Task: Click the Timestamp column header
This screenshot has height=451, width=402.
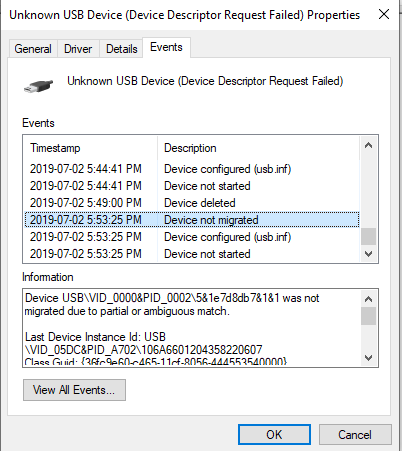Action: (90, 148)
